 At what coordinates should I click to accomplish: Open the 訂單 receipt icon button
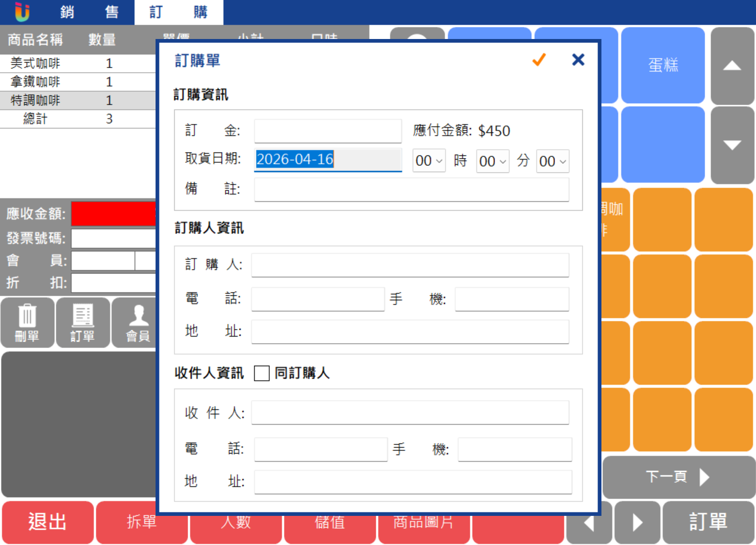click(82, 323)
